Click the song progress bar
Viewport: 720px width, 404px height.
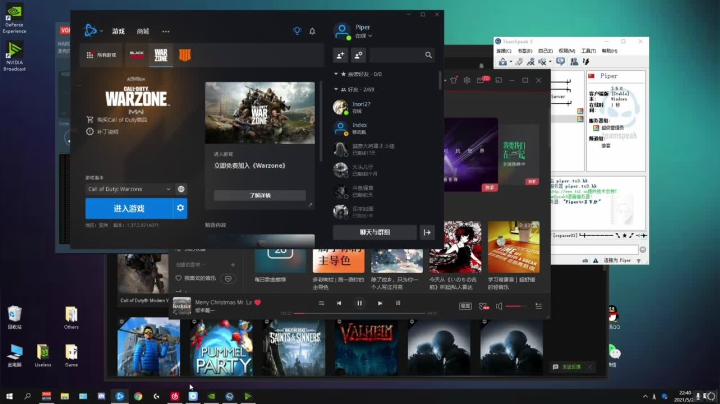tap(360, 314)
